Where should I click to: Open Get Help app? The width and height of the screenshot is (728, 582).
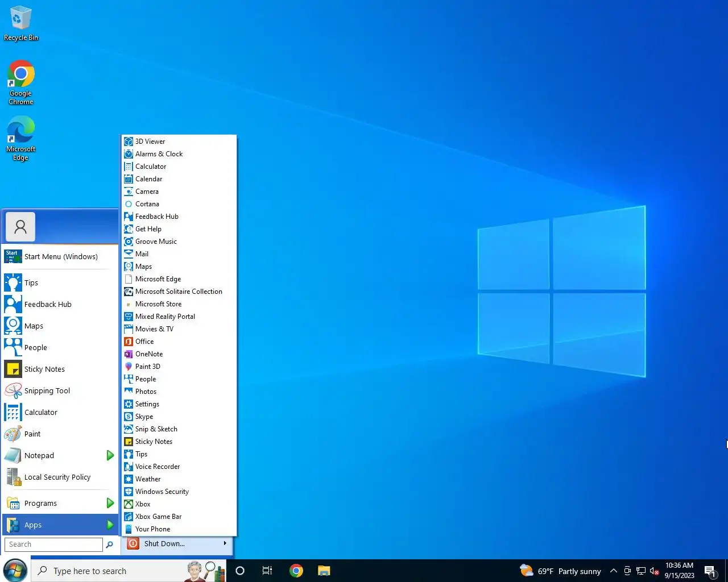tap(179, 229)
